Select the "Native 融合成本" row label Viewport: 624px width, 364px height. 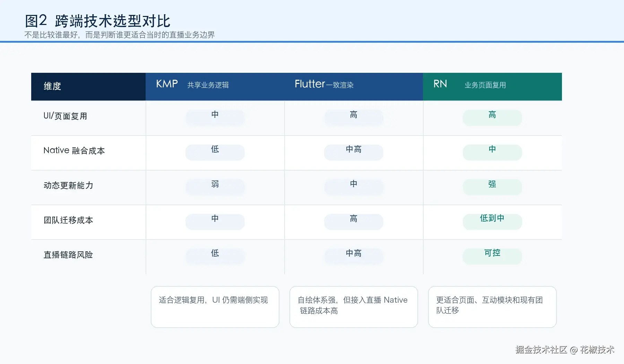pos(74,150)
